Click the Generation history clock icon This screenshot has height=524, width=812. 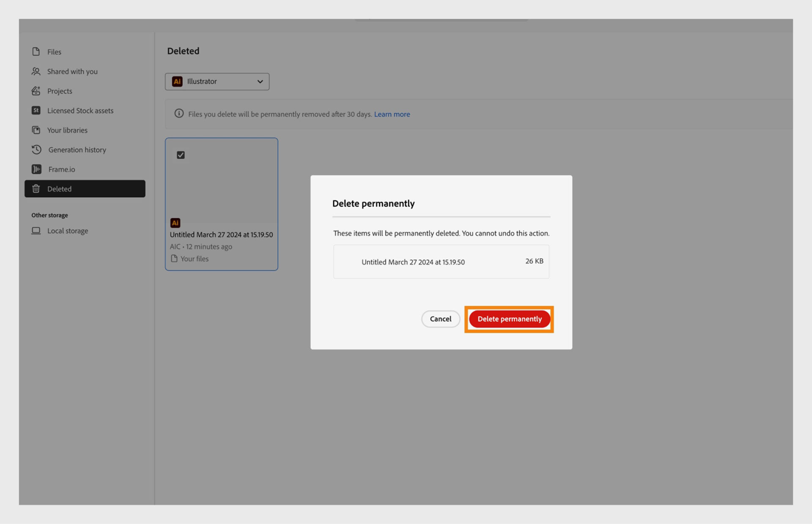pyautogui.click(x=36, y=150)
